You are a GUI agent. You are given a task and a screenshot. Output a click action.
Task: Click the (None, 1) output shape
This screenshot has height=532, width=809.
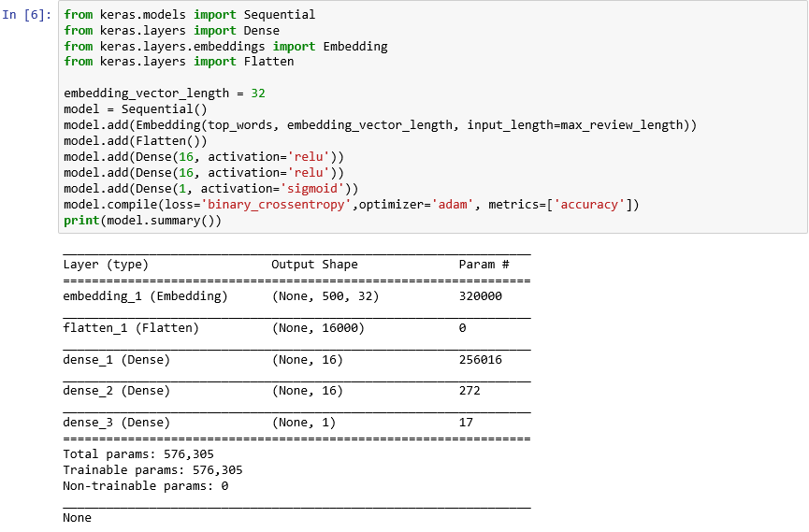[303, 423]
